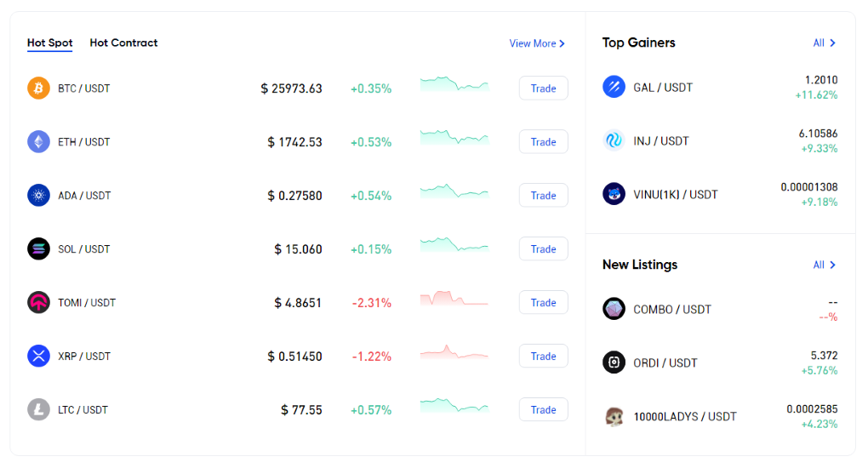Open View More for the hot spot list
This screenshot has height=468, width=868.
point(537,43)
